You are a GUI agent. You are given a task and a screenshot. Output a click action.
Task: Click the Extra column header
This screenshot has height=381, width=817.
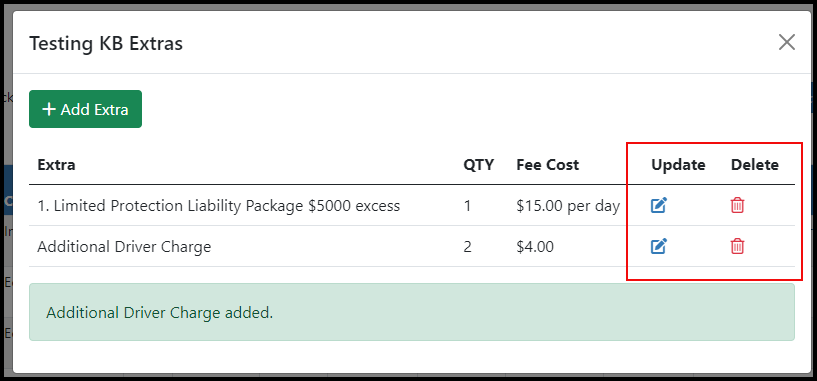click(56, 165)
